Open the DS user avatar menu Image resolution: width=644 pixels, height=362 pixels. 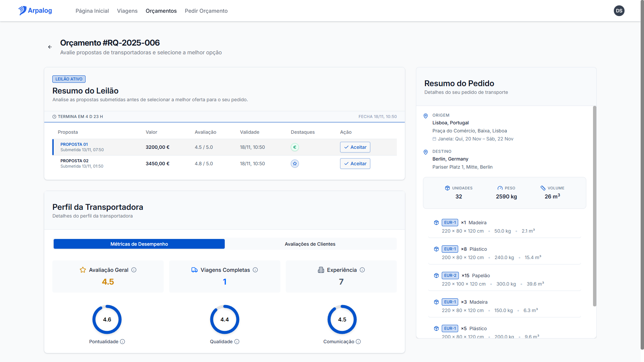(619, 11)
